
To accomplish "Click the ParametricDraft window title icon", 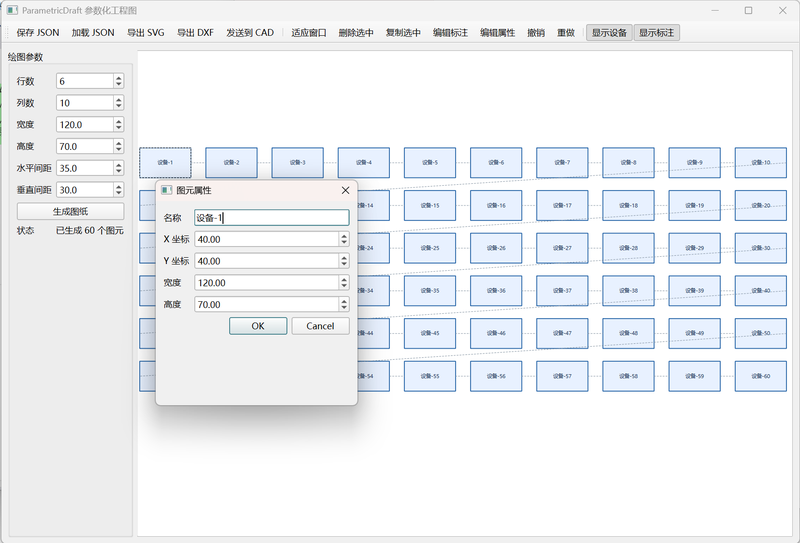I will pos(12,10).
